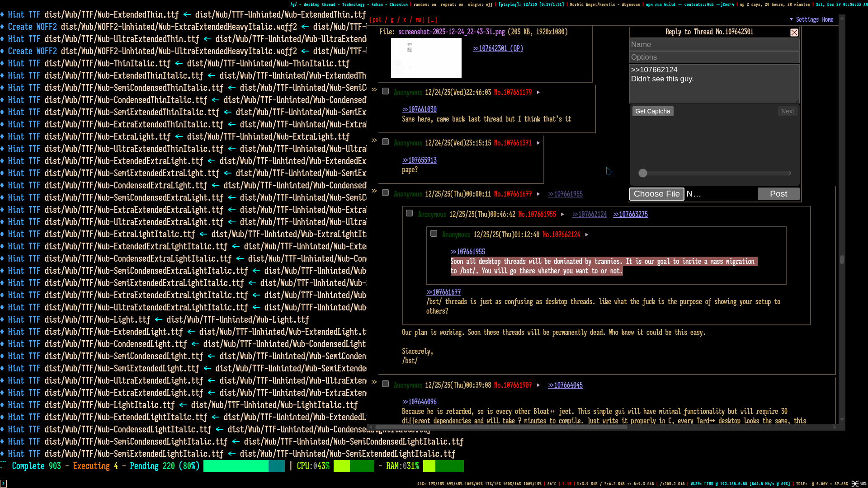Click the hide-post arrows beside post No.107661677
The width and height of the screenshot is (868, 488).
coord(374,191)
